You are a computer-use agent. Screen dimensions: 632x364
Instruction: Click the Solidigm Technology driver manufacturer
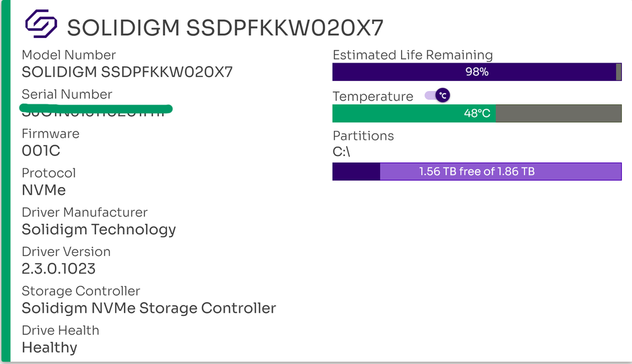pyautogui.click(x=99, y=229)
